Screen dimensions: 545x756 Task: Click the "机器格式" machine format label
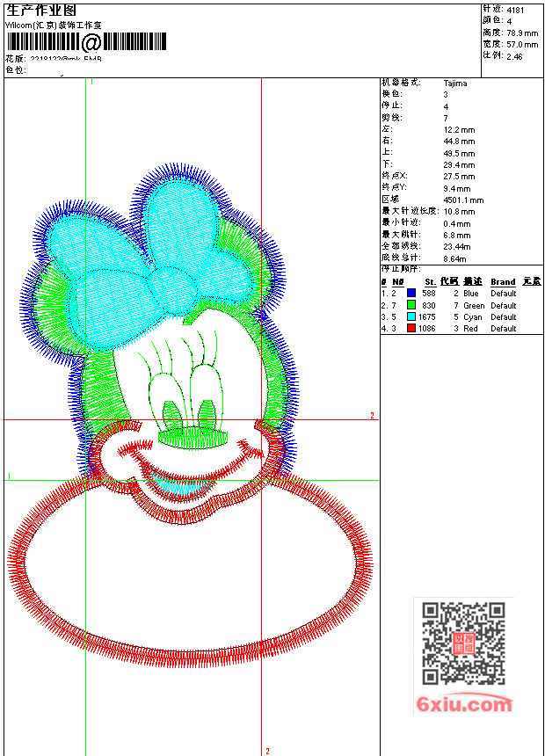(x=401, y=83)
